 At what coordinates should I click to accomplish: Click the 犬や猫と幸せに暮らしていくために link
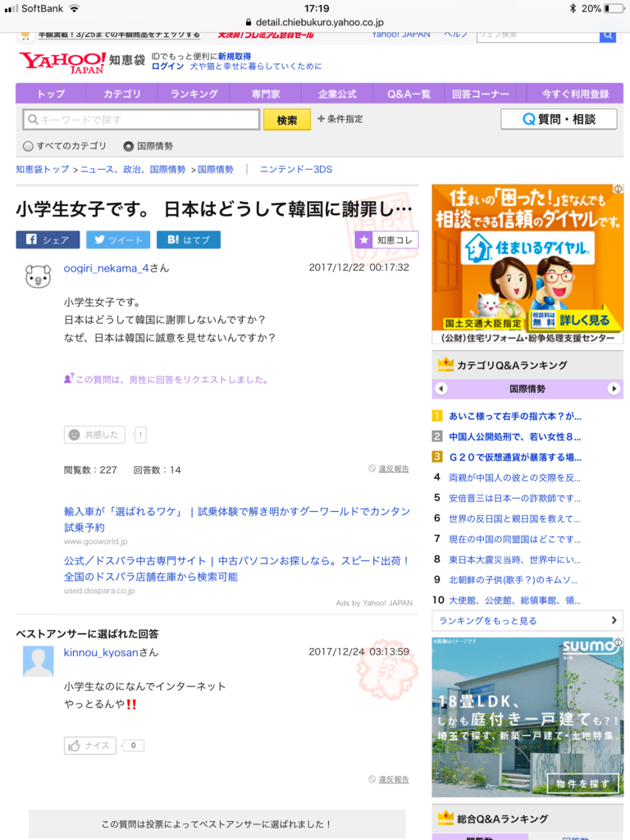tap(256, 66)
